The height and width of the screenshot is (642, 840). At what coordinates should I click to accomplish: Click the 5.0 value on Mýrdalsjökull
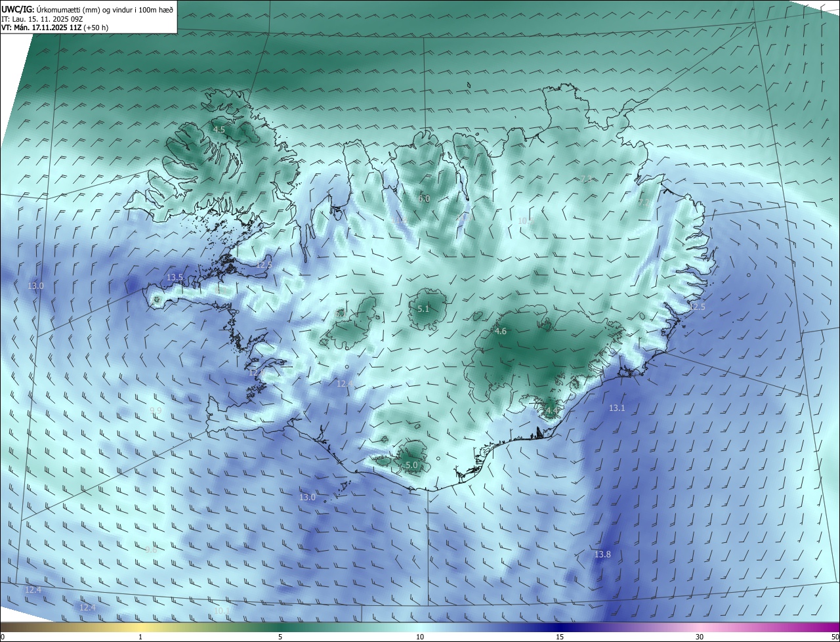pyautogui.click(x=411, y=465)
